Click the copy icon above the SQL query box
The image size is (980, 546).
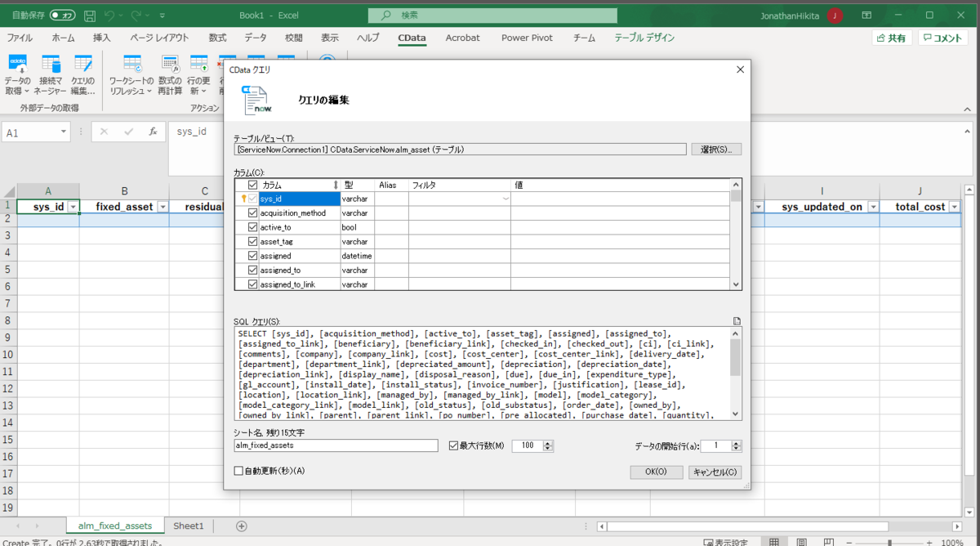(736, 320)
